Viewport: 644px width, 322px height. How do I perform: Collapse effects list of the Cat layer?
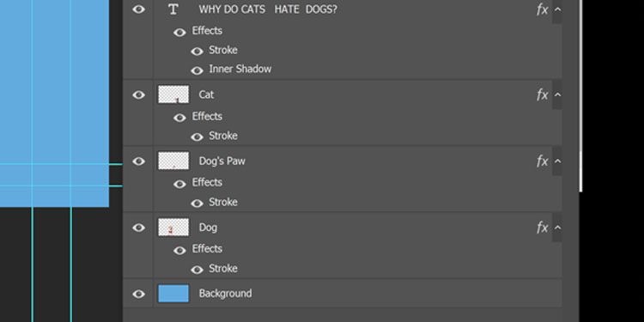[x=557, y=94]
